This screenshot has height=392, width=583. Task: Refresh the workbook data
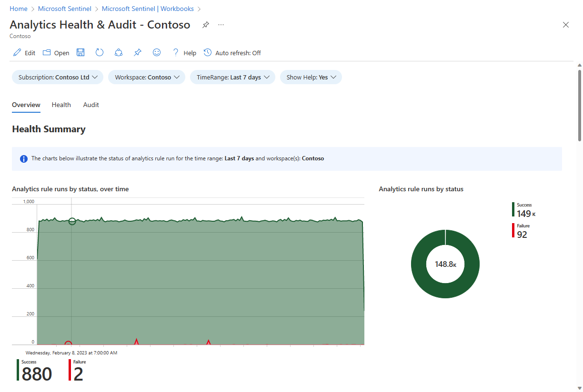click(99, 52)
